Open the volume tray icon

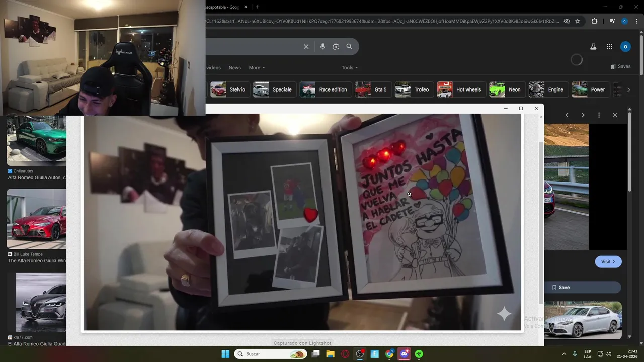point(608,354)
